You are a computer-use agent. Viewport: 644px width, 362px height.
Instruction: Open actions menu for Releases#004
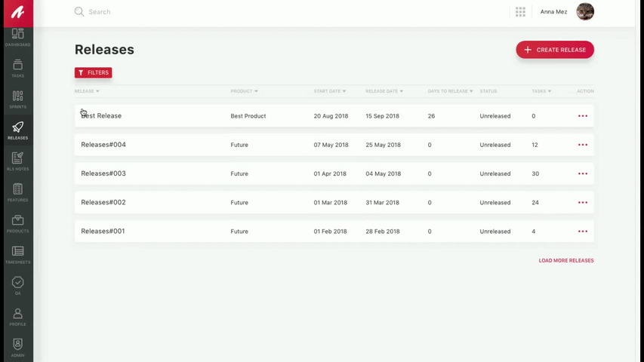point(582,145)
